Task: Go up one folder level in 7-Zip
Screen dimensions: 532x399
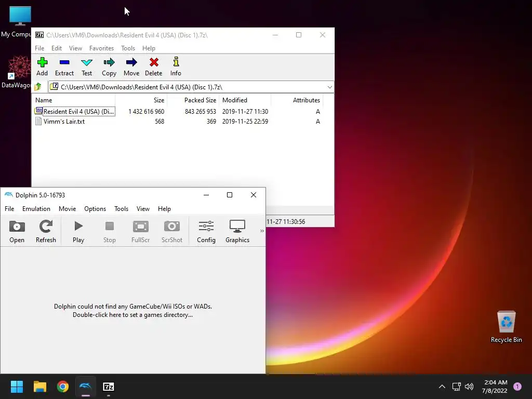Action: click(x=38, y=87)
